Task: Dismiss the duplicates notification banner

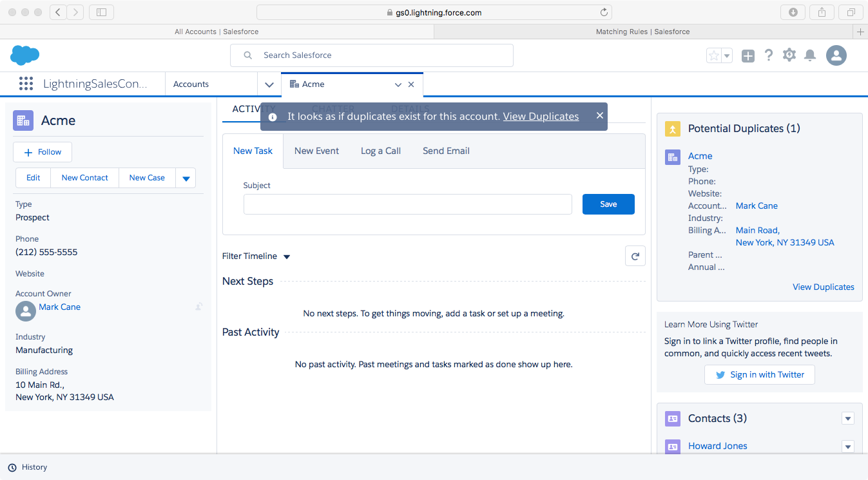Action: [x=600, y=116]
